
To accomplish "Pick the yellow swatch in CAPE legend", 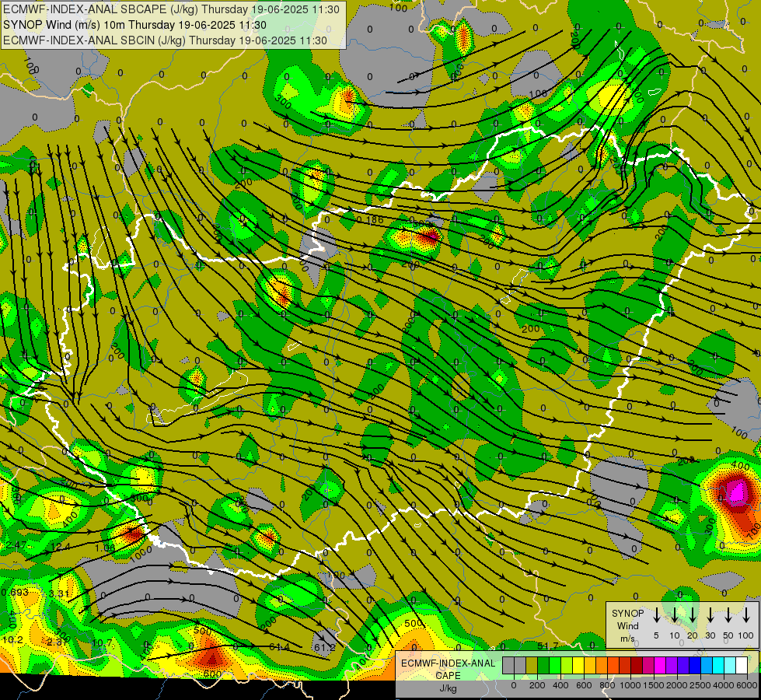I will (578, 665).
